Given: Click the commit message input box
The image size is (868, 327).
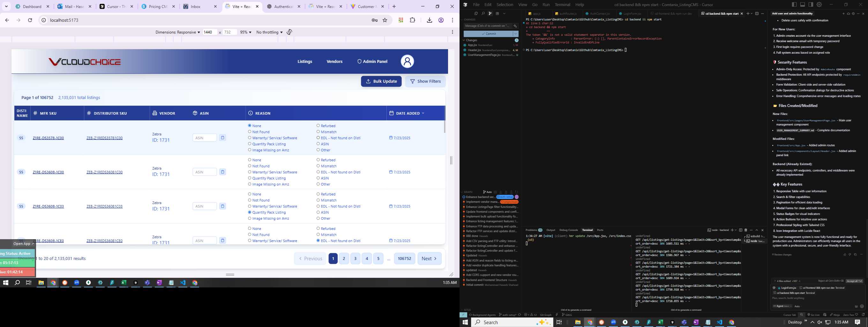Looking at the screenshot, I should pos(488,26).
